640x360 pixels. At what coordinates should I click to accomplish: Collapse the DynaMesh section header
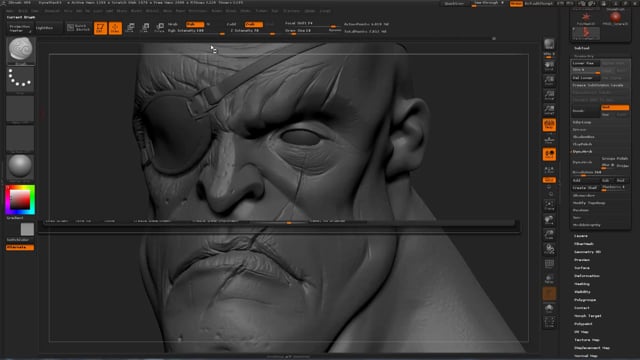click(x=582, y=151)
